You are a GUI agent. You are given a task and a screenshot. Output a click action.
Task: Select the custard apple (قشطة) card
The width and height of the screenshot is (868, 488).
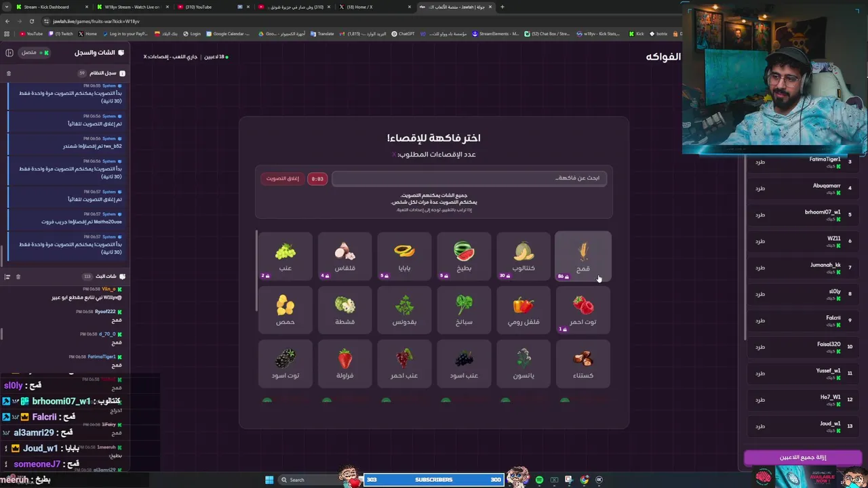[x=344, y=310]
